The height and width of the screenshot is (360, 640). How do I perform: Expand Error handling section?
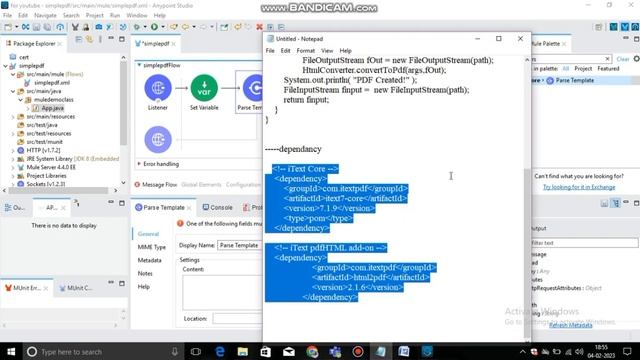click(139, 164)
